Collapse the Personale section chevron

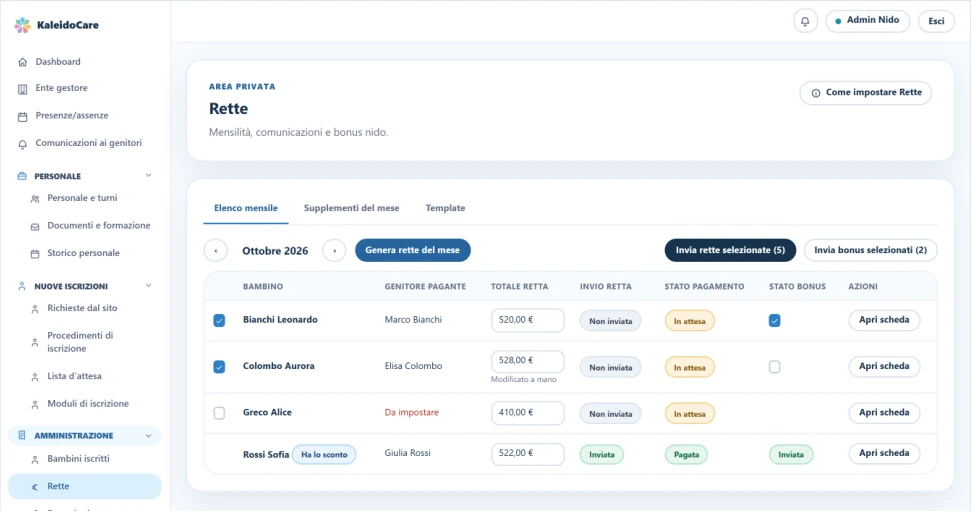[149, 176]
